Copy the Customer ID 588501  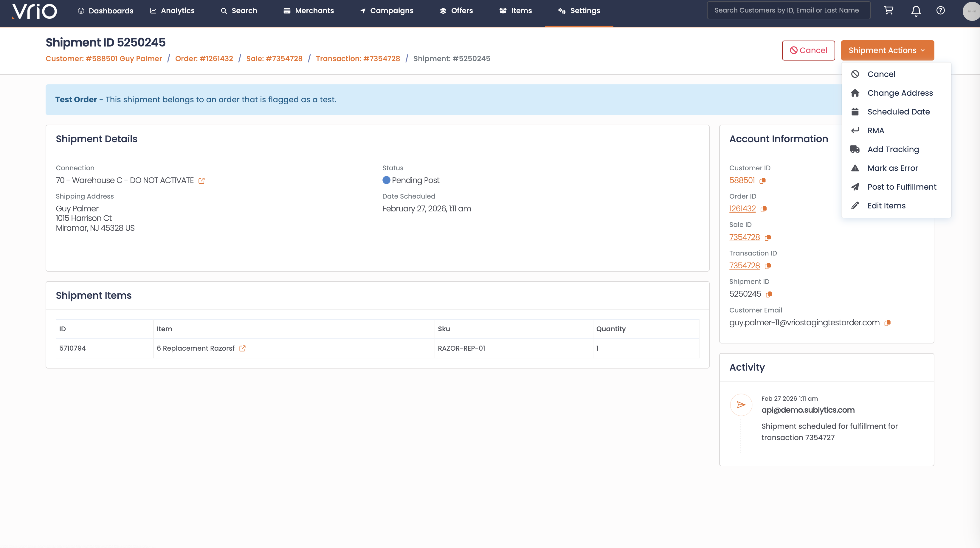[762, 181]
